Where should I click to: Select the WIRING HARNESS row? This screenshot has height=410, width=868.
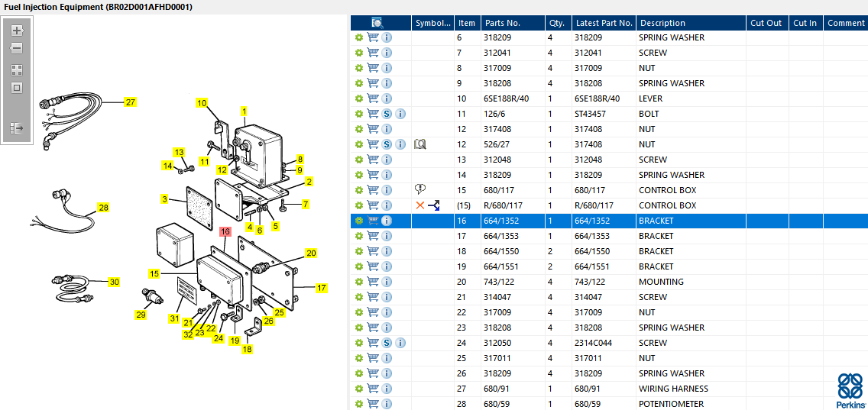pos(609,389)
